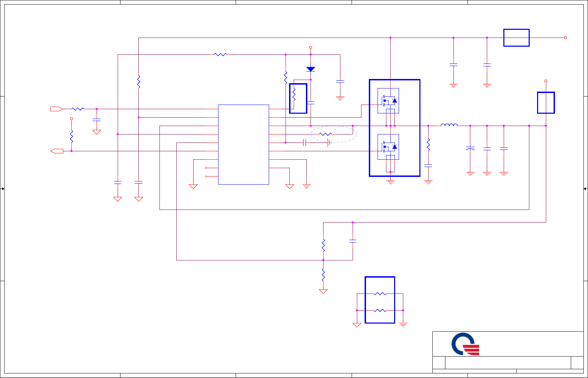588x378 pixels.
Task: Click the power terminal ending the top rail
Action: coord(566,38)
